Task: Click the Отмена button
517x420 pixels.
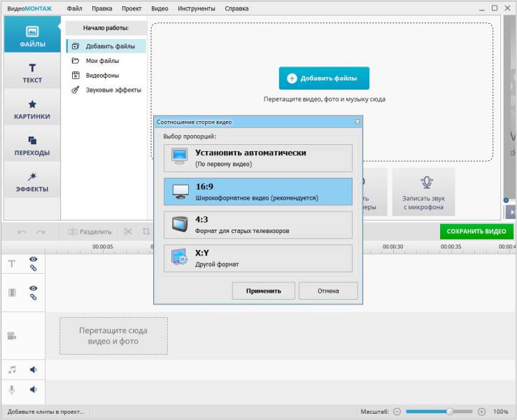Action: pos(328,290)
